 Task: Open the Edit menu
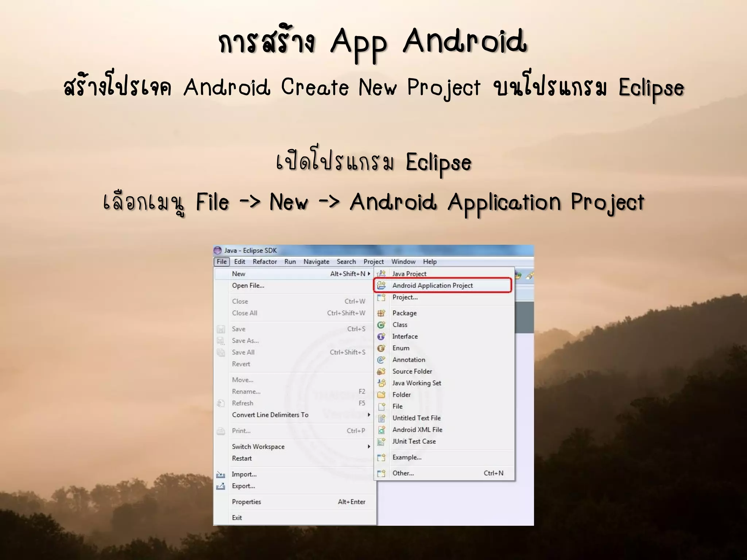[x=240, y=261]
